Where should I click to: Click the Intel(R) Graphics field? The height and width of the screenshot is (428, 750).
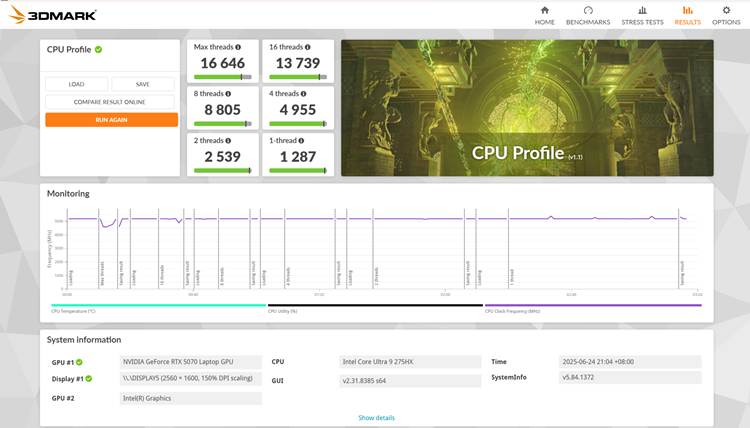(x=190, y=398)
